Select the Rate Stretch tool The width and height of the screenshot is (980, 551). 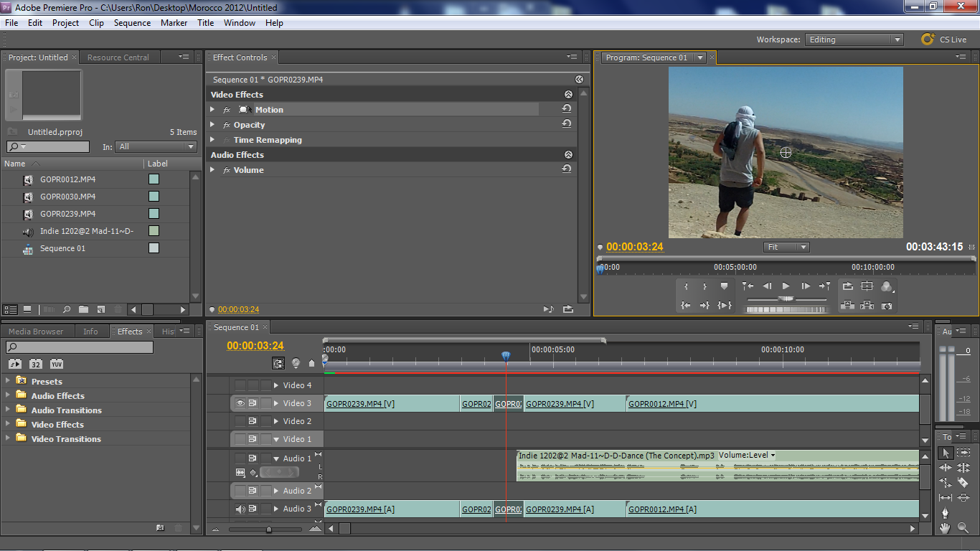tap(946, 483)
